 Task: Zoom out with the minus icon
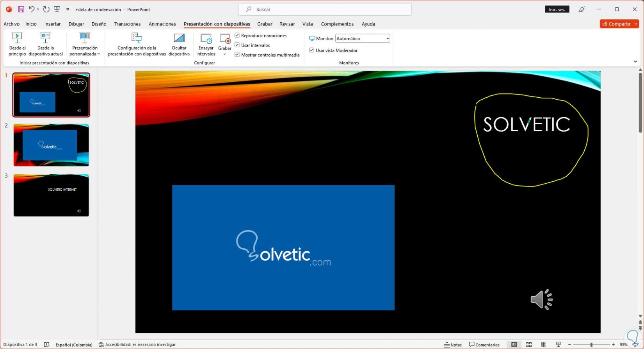(x=570, y=344)
